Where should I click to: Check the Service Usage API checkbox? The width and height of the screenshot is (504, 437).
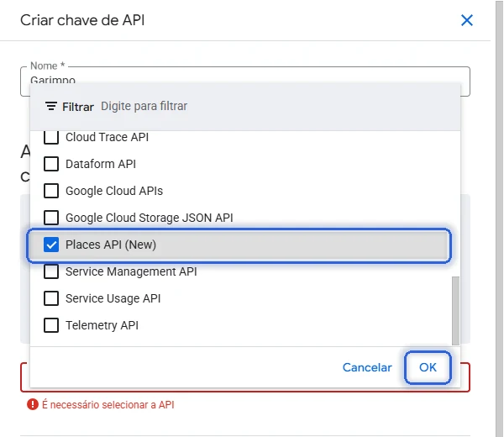51,298
